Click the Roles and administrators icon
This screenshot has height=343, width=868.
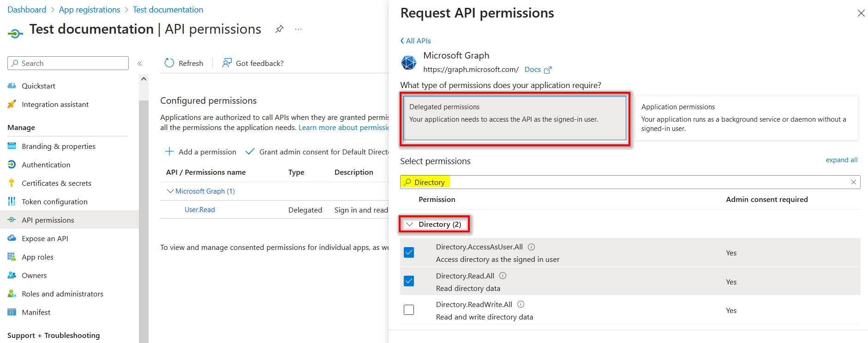pyautogui.click(x=12, y=294)
